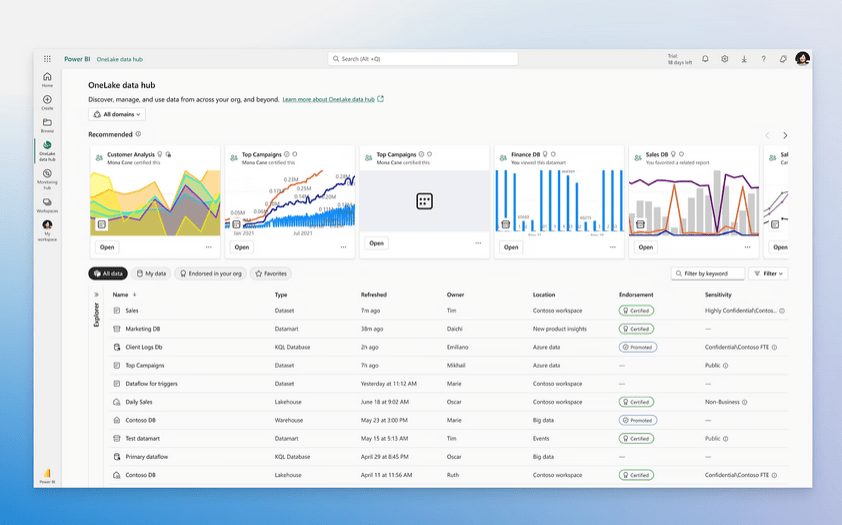This screenshot has width=842, height=525.
Task: Click the Create icon in sidebar
Action: [x=47, y=102]
